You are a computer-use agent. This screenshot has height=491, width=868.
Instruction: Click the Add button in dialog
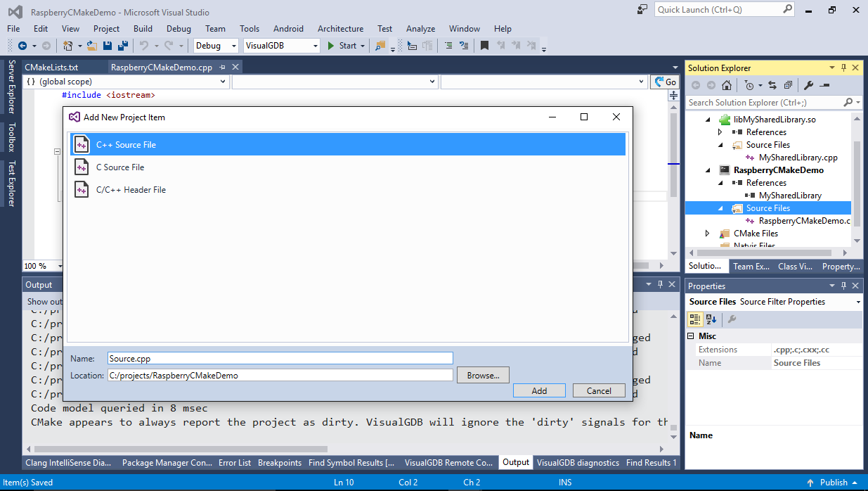point(539,390)
